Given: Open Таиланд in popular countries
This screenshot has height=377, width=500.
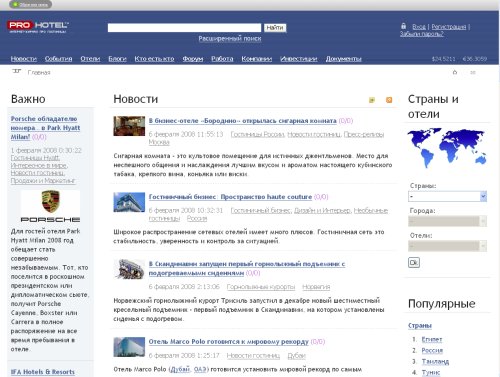Looking at the screenshot, I should (x=435, y=361).
